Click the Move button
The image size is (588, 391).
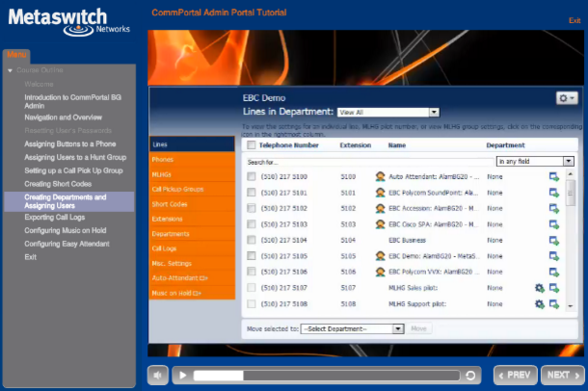pyautogui.click(x=418, y=328)
